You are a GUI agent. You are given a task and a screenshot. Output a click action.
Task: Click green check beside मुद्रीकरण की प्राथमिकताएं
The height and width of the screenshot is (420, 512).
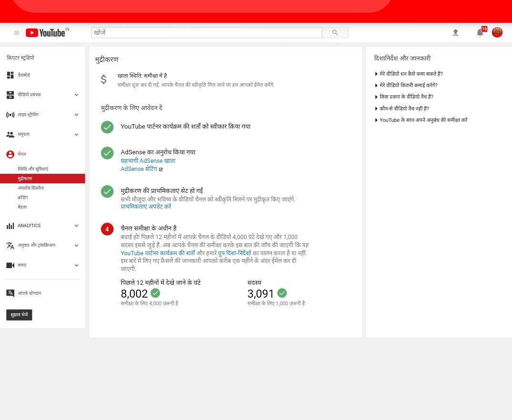(107, 191)
